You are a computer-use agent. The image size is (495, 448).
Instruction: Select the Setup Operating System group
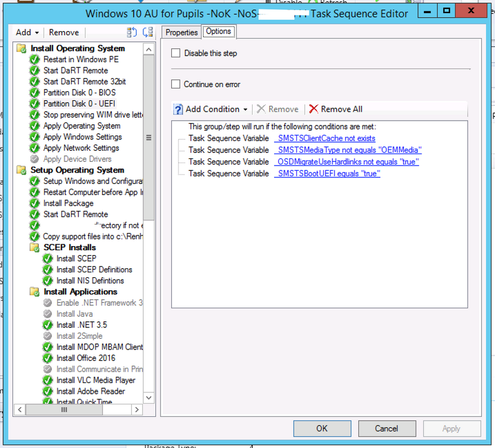pyautogui.click(x=78, y=170)
